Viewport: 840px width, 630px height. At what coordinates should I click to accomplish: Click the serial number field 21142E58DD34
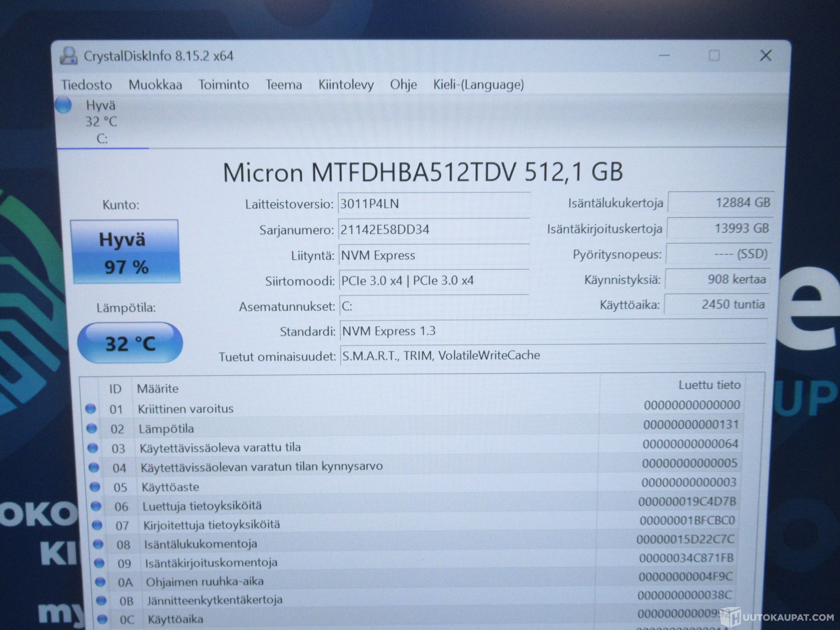(x=434, y=229)
